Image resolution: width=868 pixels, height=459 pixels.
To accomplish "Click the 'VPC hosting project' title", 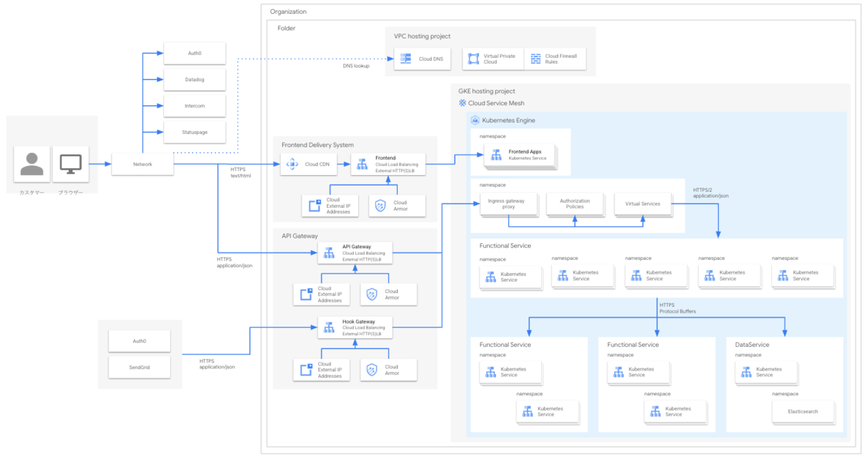I will pyautogui.click(x=422, y=36).
